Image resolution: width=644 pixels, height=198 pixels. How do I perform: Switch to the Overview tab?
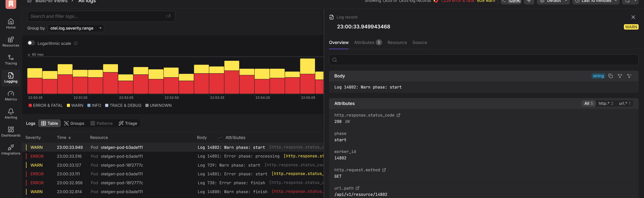[x=338, y=42]
